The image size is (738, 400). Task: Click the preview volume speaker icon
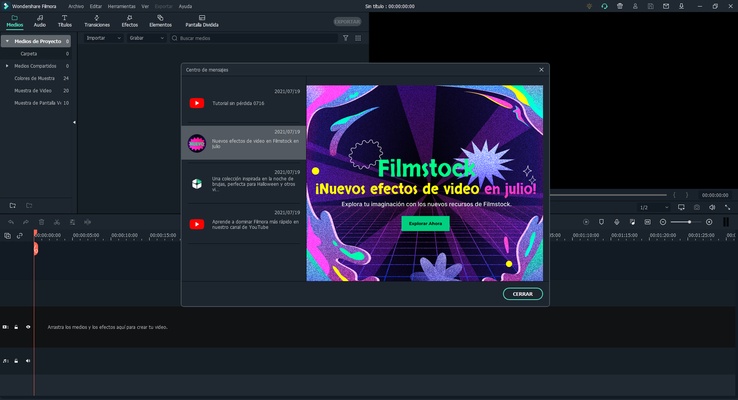[712, 208]
